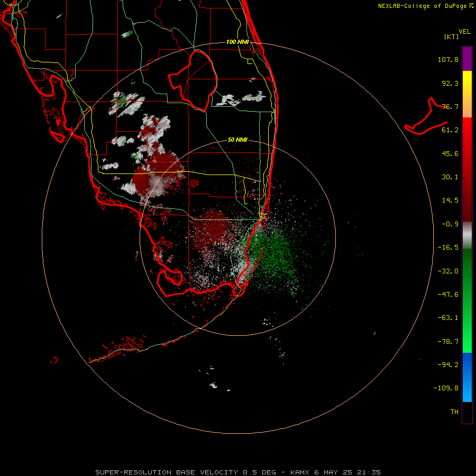Click the 30.1 velocity legend value
Viewport: 476px width, 476px height.
pyautogui.click(x=450, y=177)
